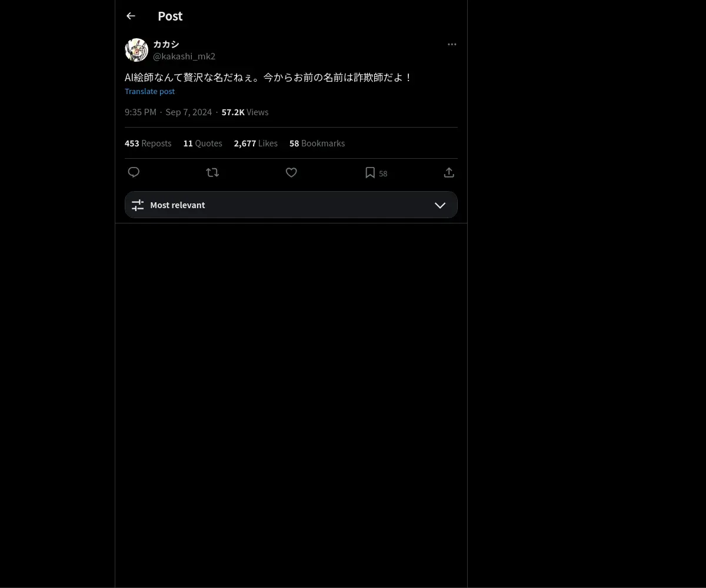The width and height of the screenshot is (706, 588).
Task: Click the 9:35 PM Sep 7, 2024 timestamp
Action: (x=168, y=112)
